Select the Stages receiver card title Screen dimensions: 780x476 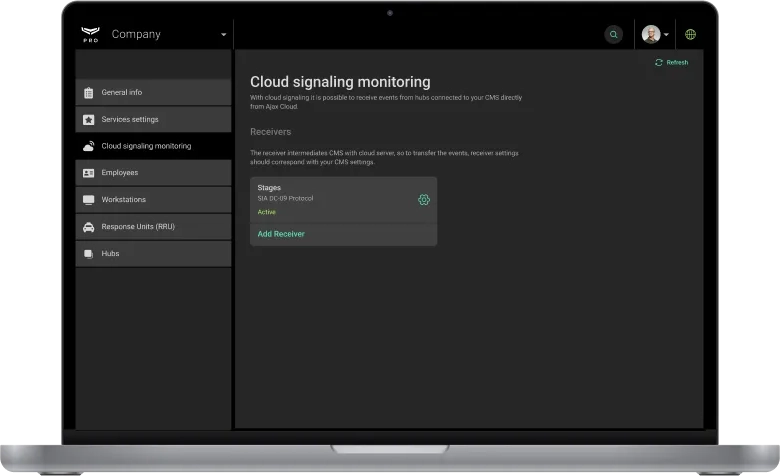coord(269,187)
